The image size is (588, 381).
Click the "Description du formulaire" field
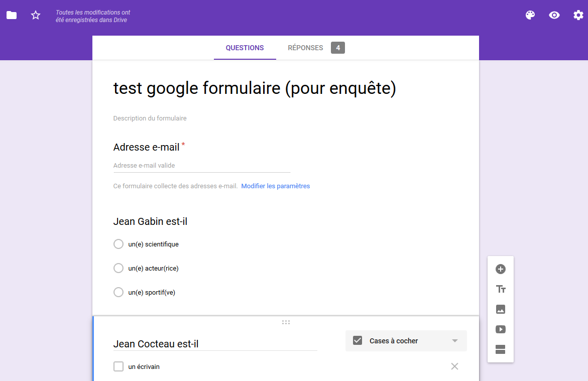coord(150,118)
